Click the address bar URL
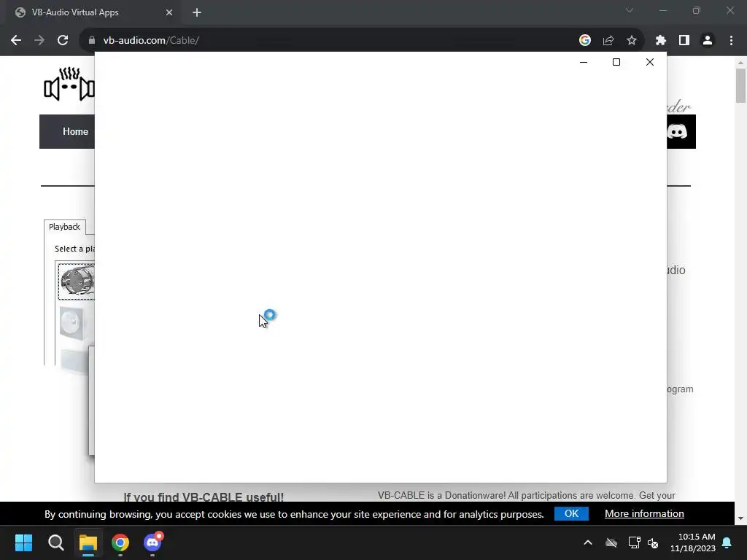 pyautogui.click(x=151, y=41)
